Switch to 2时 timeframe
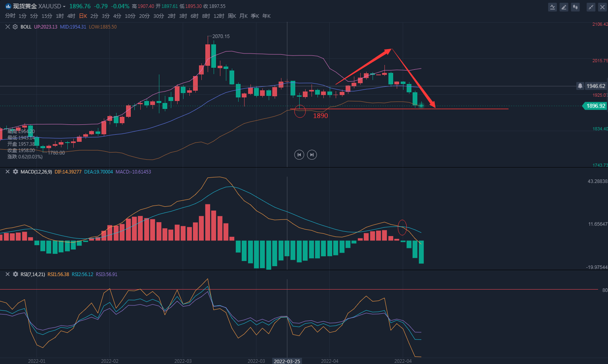This screenshot has width=608, height=364. pyautogui.click(x=172, y=16)
